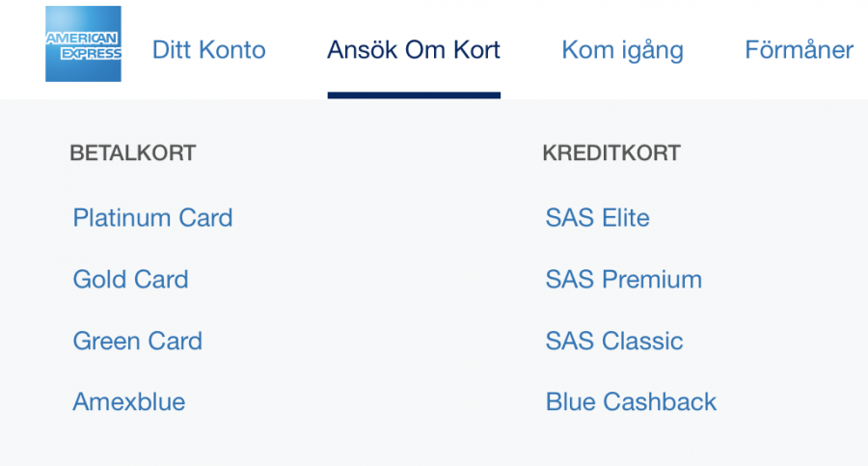Select the Platinum Card link
868x466 pixels.
152,218
